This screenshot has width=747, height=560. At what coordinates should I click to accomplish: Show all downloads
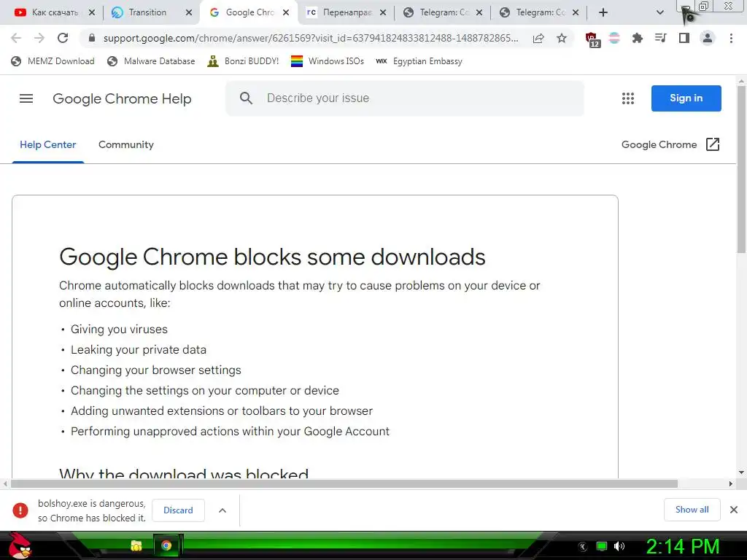point(692,510)
